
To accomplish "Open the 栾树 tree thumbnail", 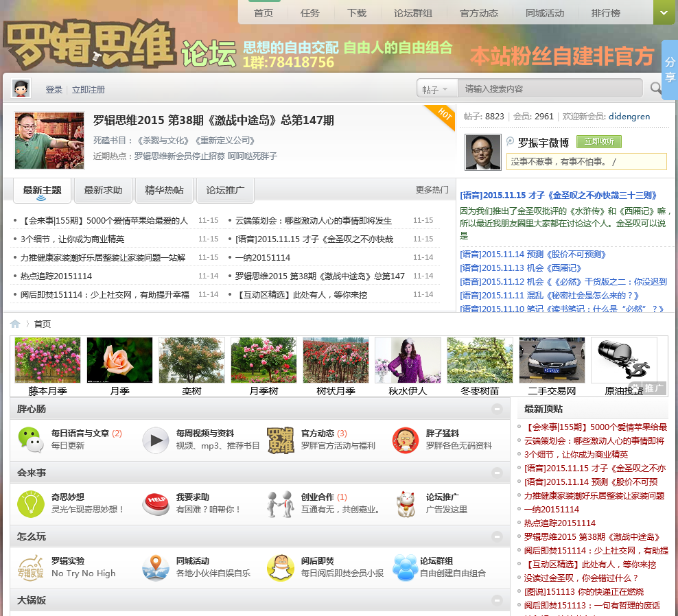I will click(x=191, y=360).
